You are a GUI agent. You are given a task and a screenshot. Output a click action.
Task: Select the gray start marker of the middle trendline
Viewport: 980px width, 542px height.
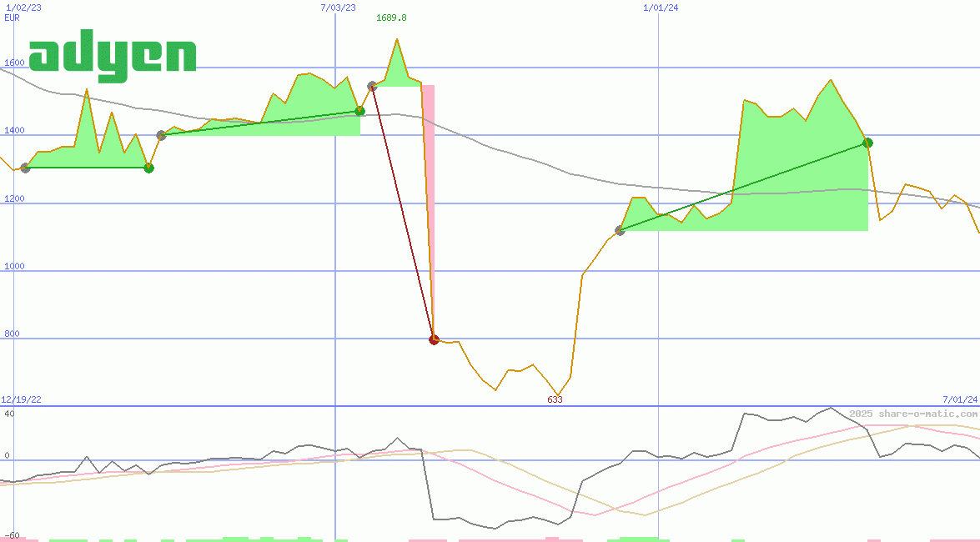(161, 134)
